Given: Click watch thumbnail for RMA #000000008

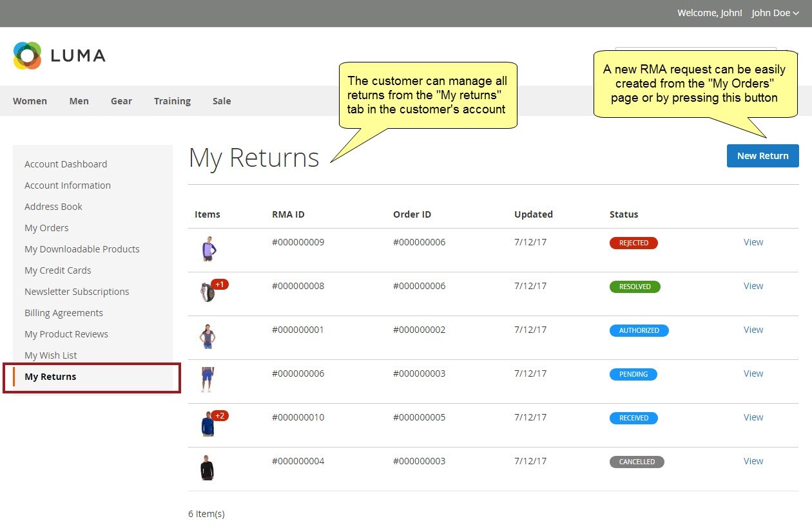Looking at the screenshot, I should [207, 292].
